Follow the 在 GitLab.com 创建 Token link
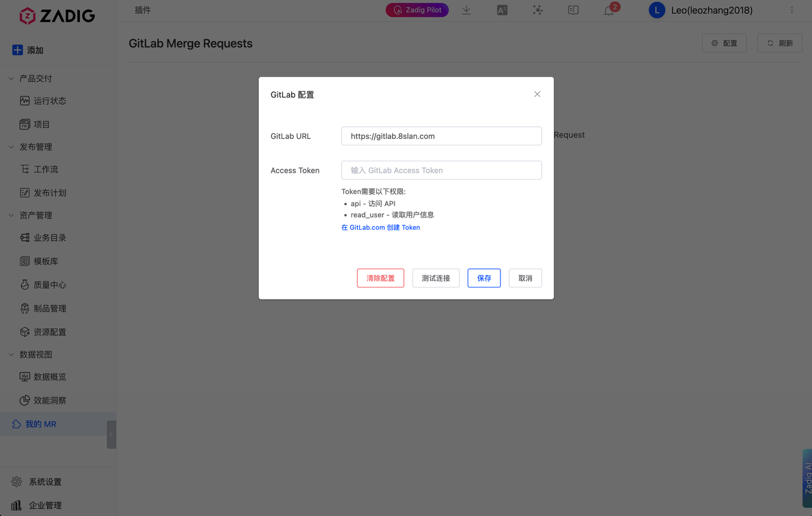 pyautogui.click(x=381, y=227)
